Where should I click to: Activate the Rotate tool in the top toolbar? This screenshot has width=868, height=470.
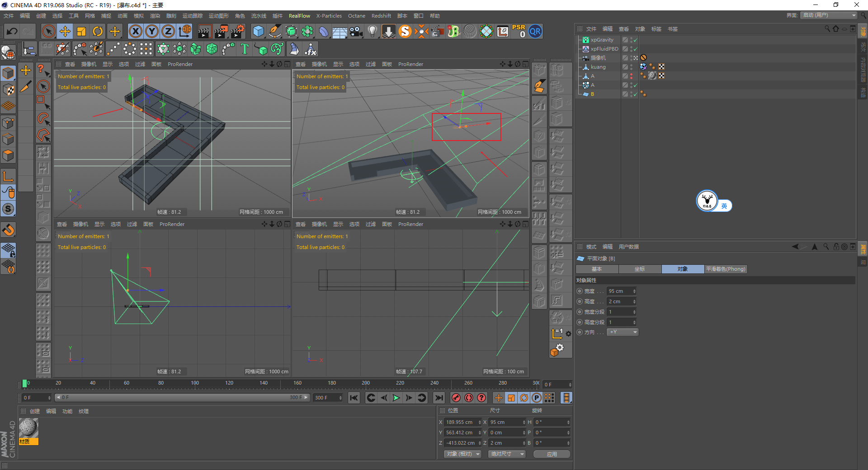coord(98,31)
